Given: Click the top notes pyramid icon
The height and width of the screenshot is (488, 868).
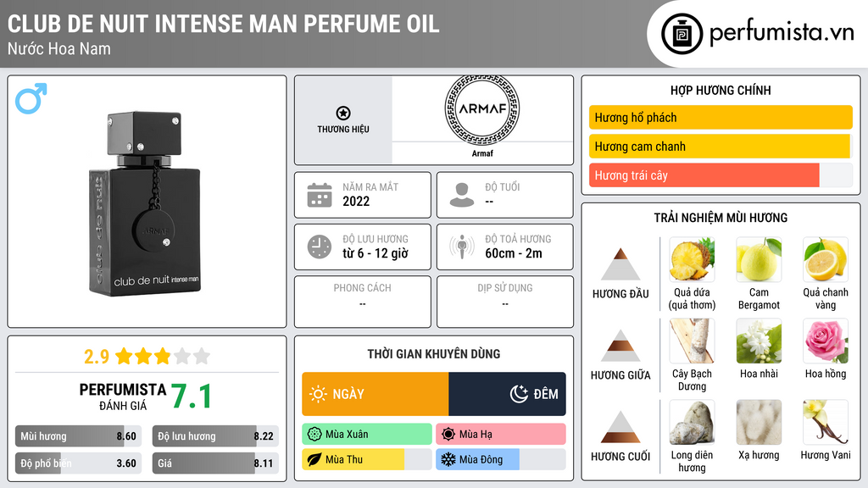Looking at the screenshot, I should coord(620,264).
